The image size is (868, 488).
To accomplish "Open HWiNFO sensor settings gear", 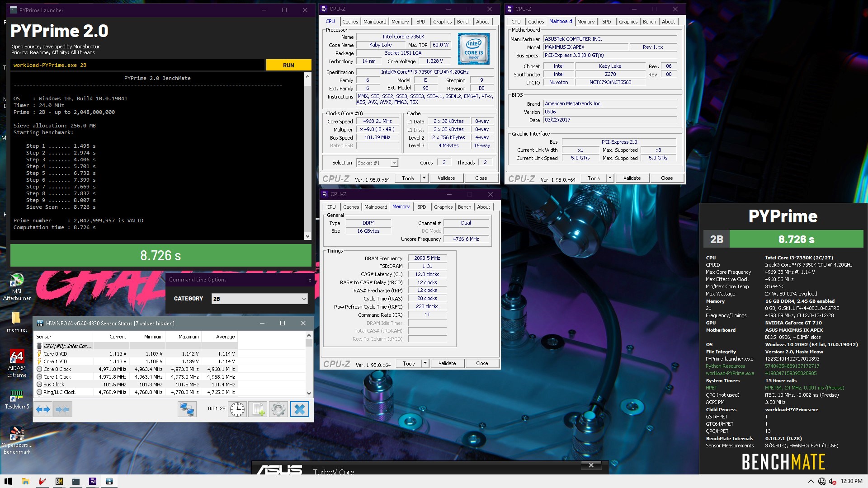I will click(278, 409).
